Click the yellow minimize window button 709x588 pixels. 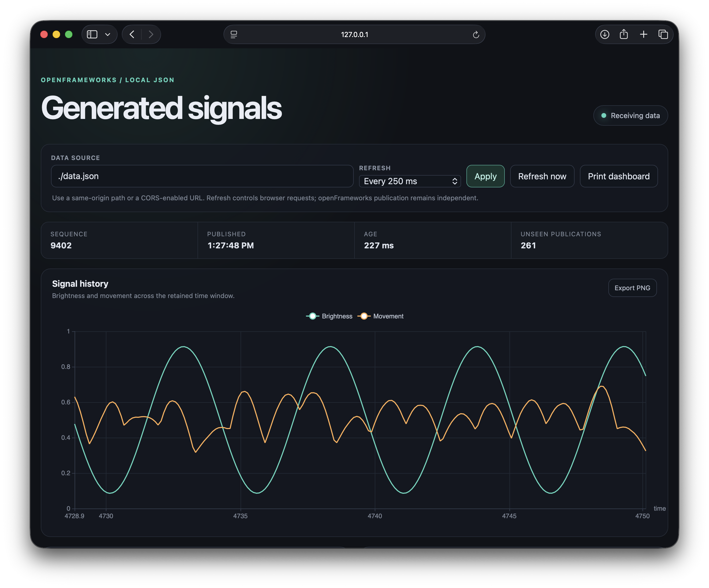click(x=56, y=34)
